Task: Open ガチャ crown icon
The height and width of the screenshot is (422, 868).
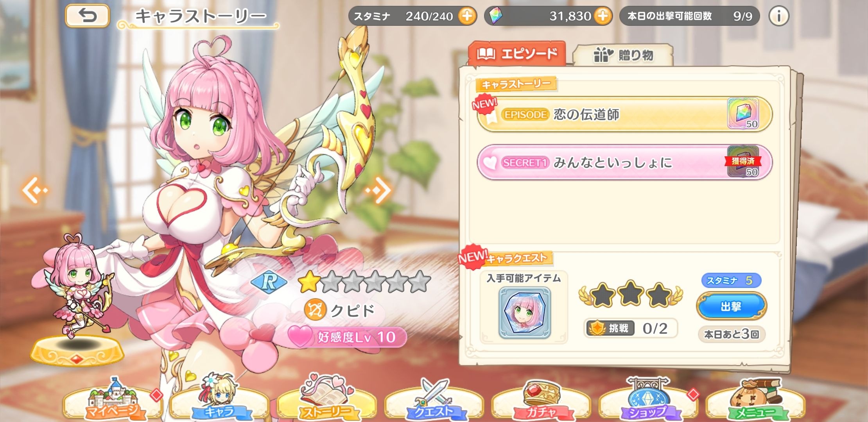Action: click(541, 399)
